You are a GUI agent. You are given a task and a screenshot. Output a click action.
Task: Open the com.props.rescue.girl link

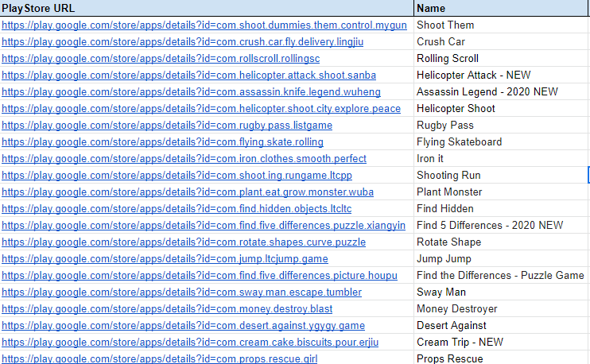159,358
